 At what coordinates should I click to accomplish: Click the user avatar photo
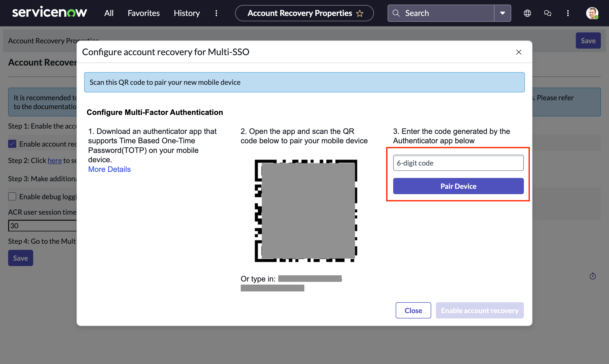pyautogui.click(x=592, y=13)
